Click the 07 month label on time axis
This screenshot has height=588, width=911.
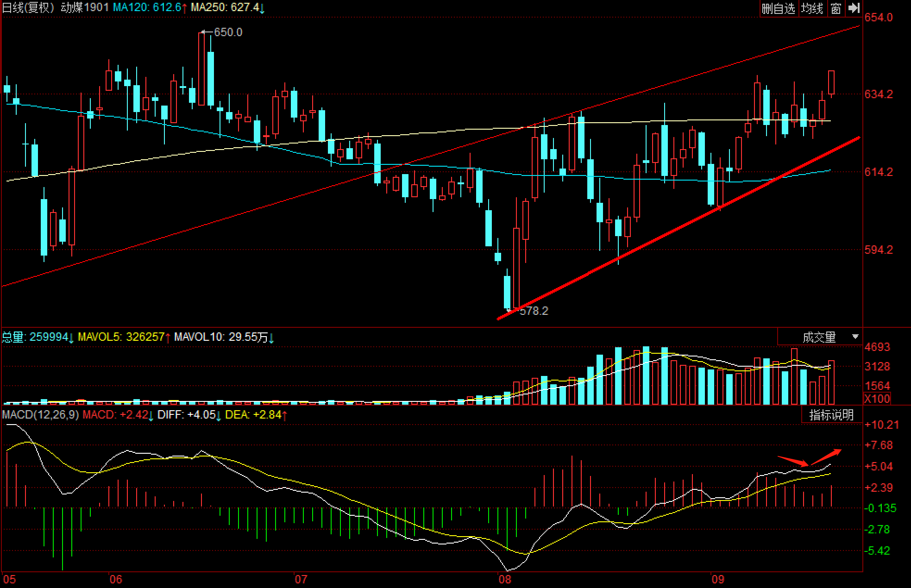tap(301, 580)
